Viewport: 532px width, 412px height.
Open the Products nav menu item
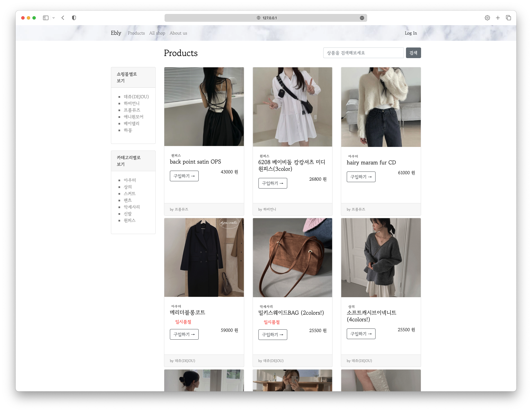136,33
